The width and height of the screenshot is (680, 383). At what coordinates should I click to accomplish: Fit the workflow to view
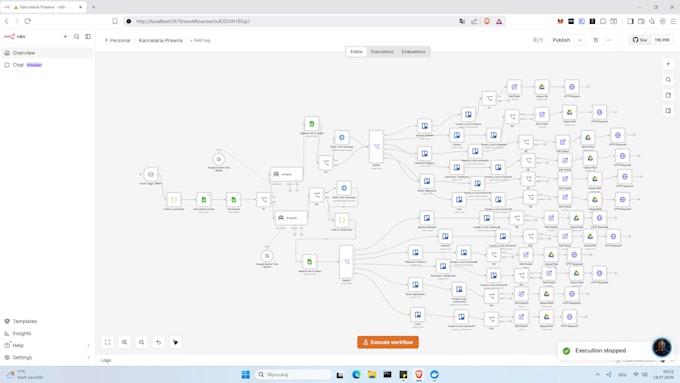(108, 342)
